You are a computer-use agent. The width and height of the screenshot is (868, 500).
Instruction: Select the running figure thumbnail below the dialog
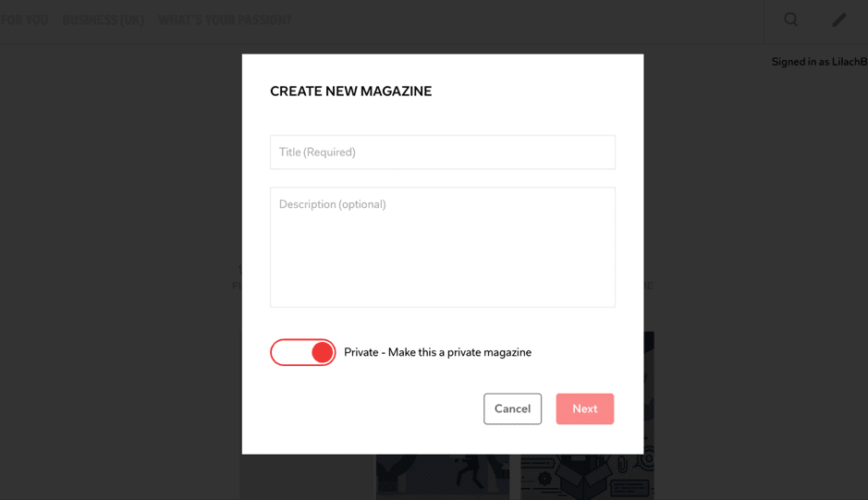pos(443,477)
